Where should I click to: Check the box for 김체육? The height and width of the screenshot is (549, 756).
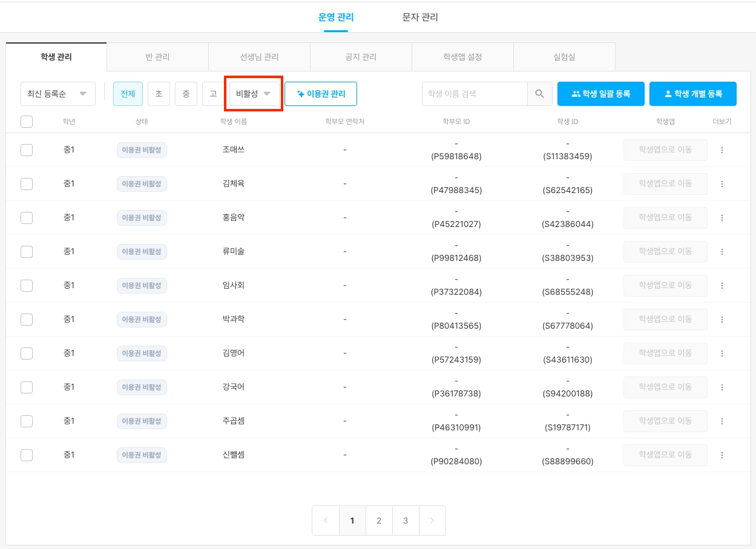click(27, 184)
